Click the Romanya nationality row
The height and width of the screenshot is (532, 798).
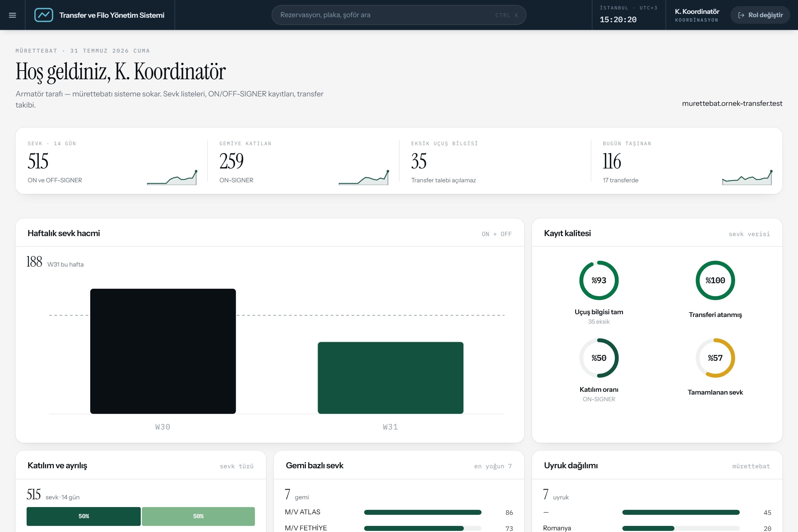point(657,528)
